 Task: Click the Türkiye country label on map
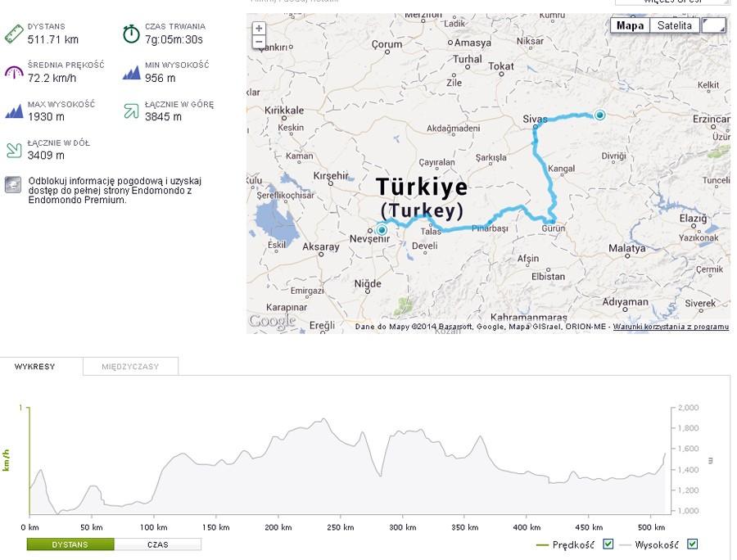[422, 187]
